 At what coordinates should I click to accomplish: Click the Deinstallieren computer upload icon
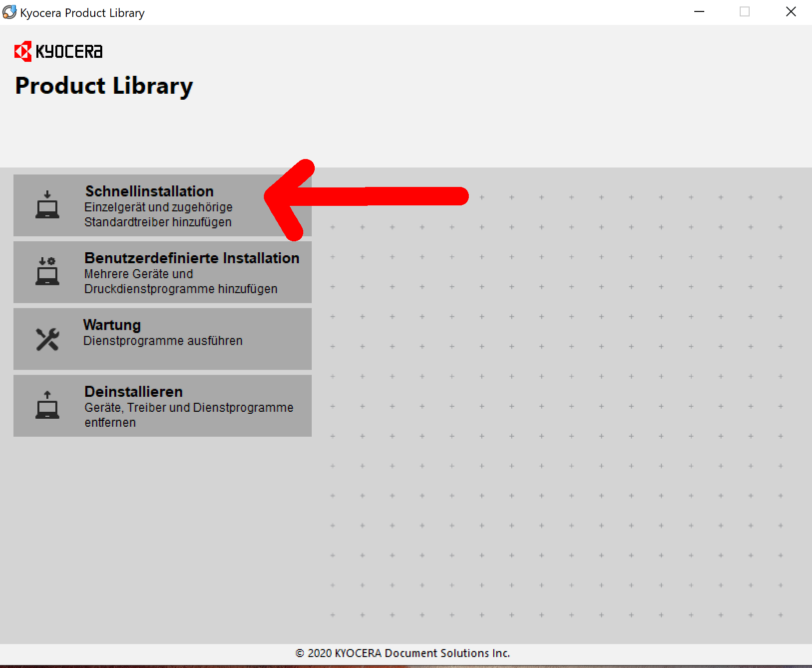pos(47,405)
